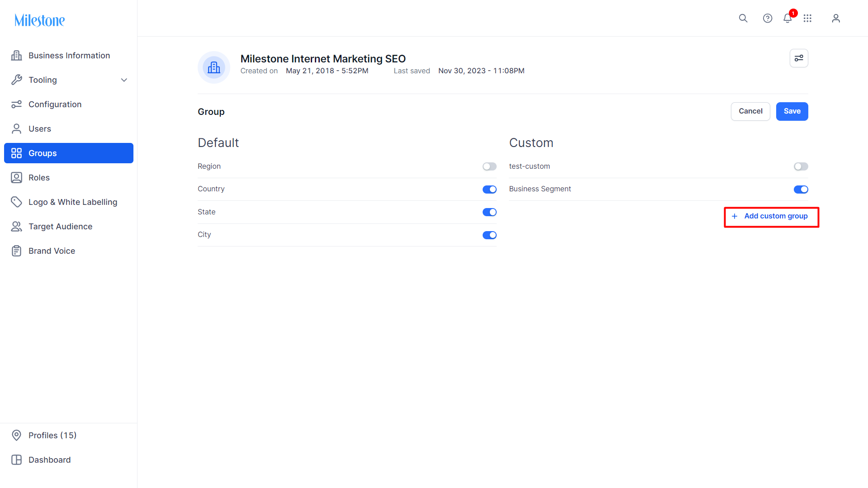Image resolution: width=868 pixels, height=488 pixels.
Task: Click the business building avatar icon
Action: (x=214, y=67)
